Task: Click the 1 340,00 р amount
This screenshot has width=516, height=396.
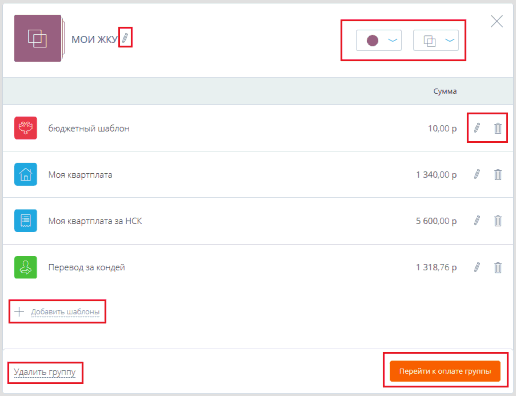Action: click(x=436, y=175)
